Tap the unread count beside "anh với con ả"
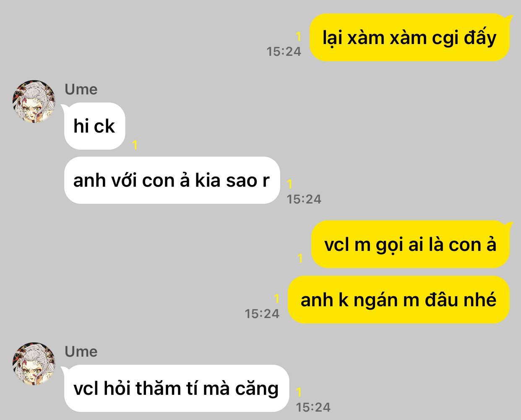Image resolution: width=521 pixels, height=420 pixels. point(289,184)
